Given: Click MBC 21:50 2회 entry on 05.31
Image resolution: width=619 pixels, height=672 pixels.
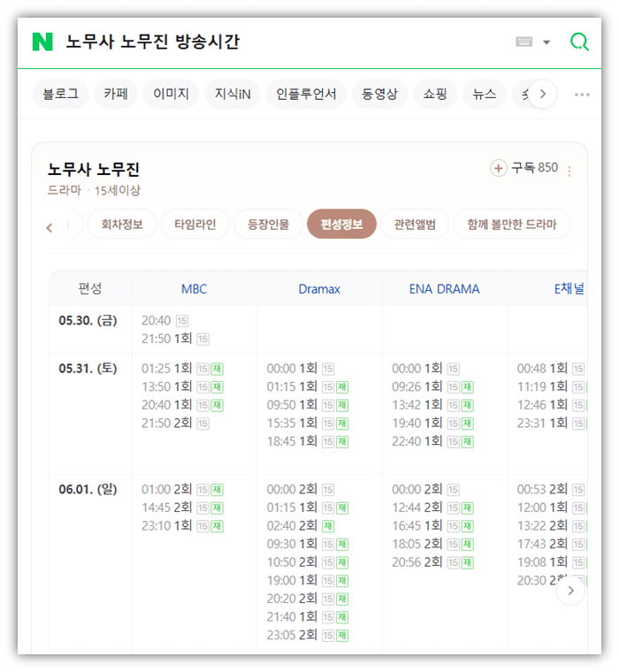Looking at the screenshot, I should click(175, 424).
